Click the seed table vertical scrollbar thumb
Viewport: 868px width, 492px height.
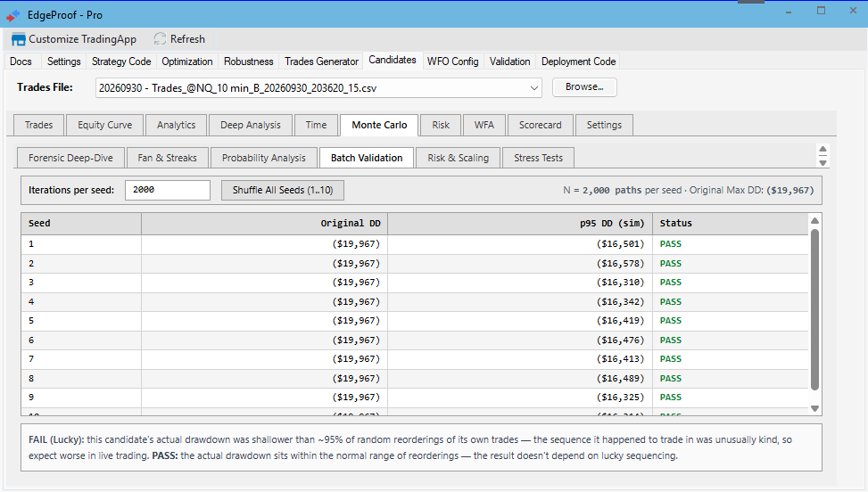pos(814,309)
